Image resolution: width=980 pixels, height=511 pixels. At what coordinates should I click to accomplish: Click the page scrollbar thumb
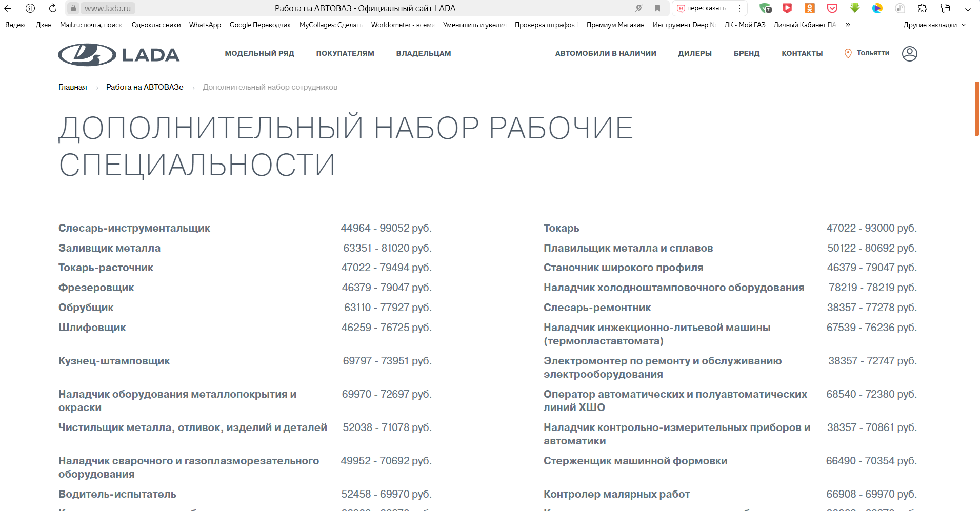977,109
